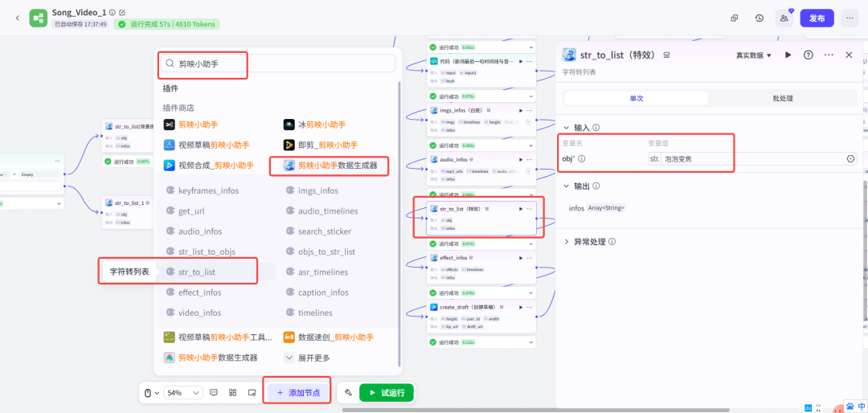
Task: Click the 剪映小助手 search input field
Action: pyautogui.click(x=278, y=63)
